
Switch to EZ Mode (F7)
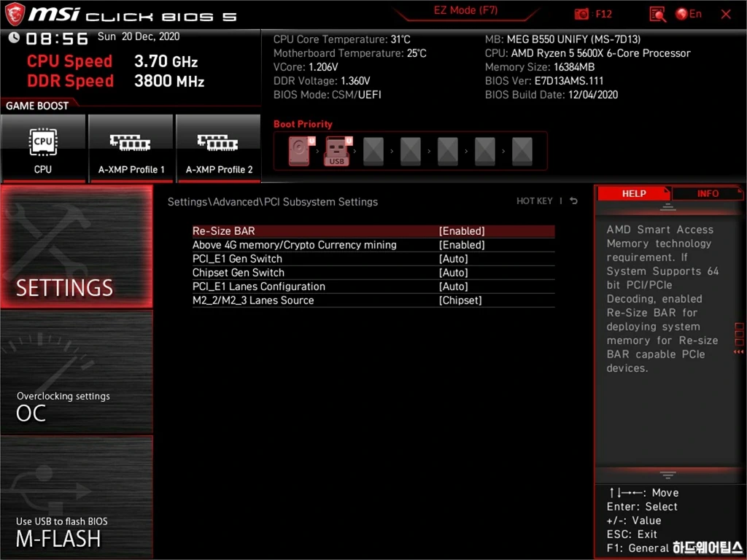point(465,10)
